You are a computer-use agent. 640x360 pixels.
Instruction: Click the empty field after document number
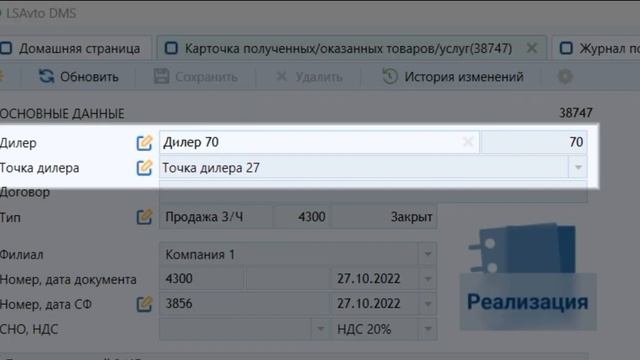point(287,279)
